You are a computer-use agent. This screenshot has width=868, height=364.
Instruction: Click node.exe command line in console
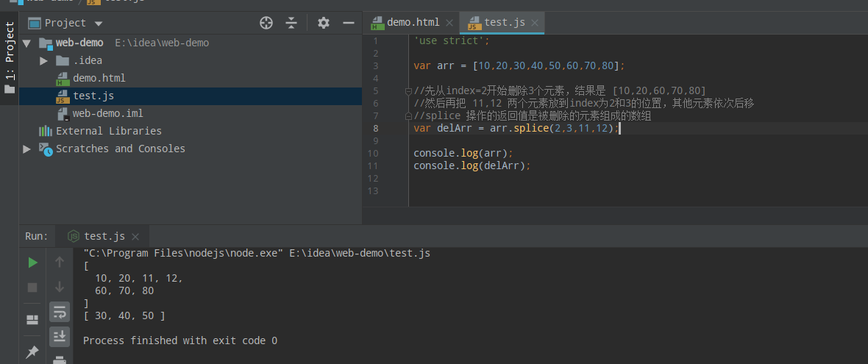[x=256, y=254]
